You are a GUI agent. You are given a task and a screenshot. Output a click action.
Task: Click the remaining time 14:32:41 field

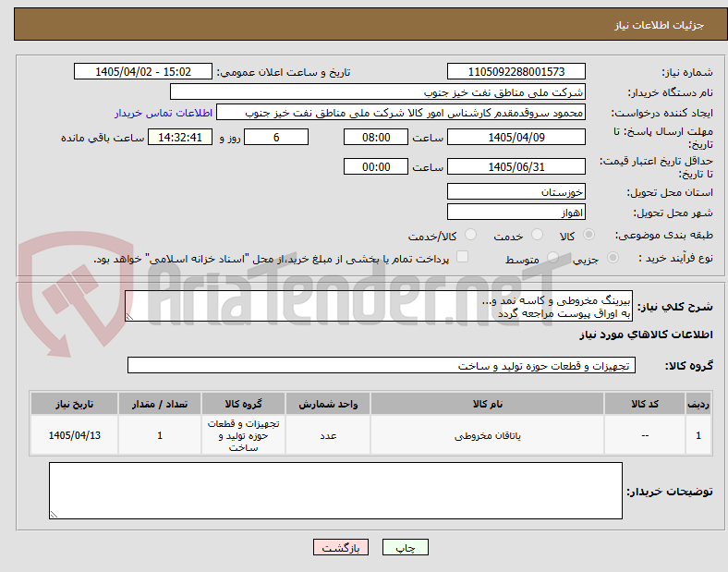180,138
